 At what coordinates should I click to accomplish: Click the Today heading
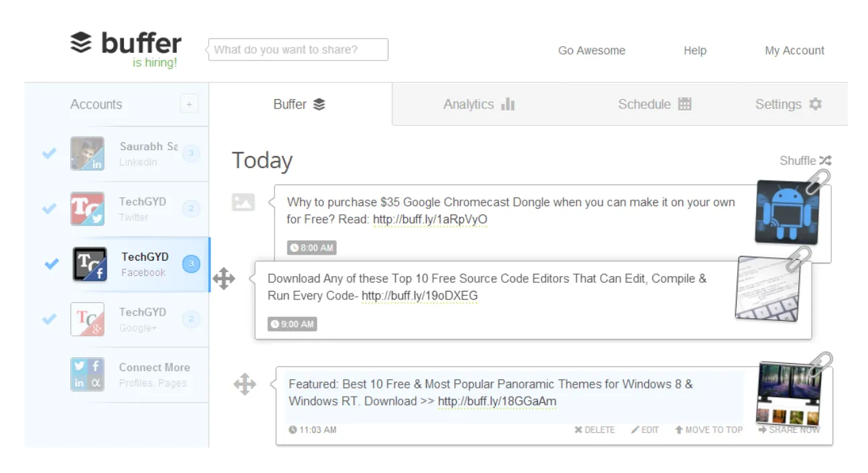[x=262, y=161]
